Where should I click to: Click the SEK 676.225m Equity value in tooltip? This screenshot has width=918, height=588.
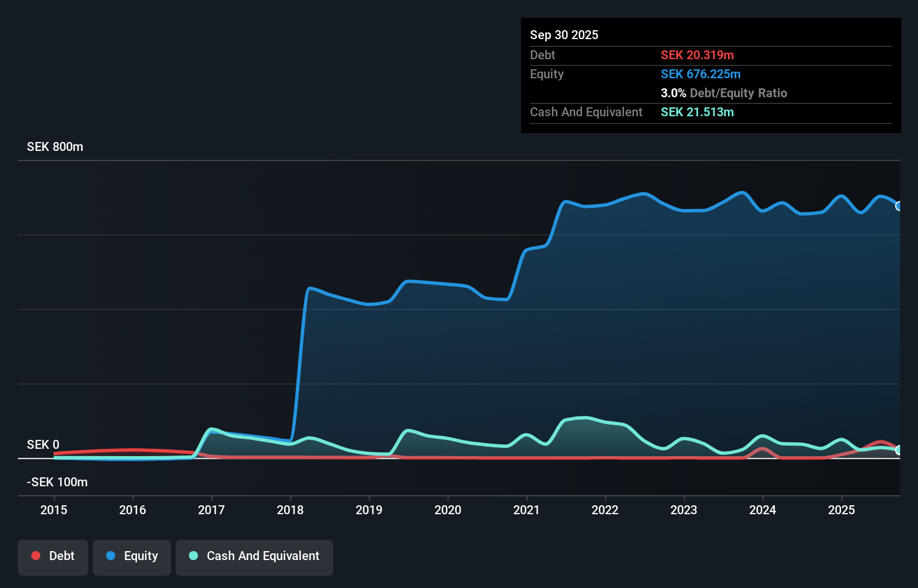701,74
